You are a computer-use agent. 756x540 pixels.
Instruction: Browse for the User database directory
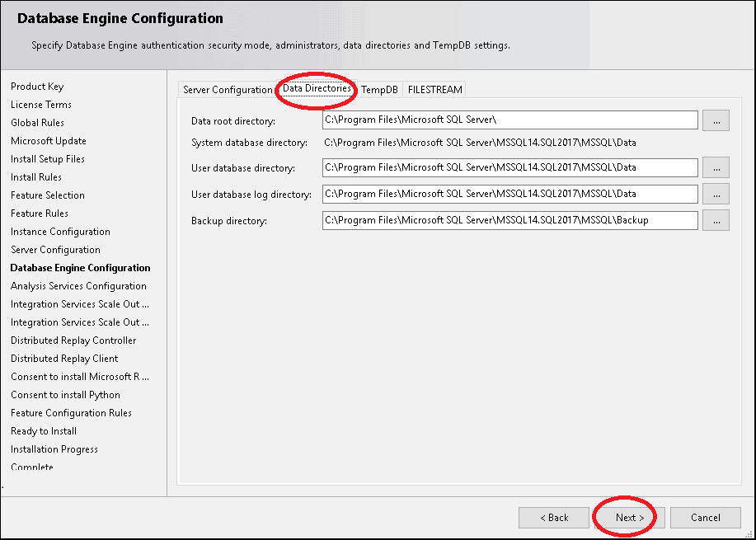point(716,168)
